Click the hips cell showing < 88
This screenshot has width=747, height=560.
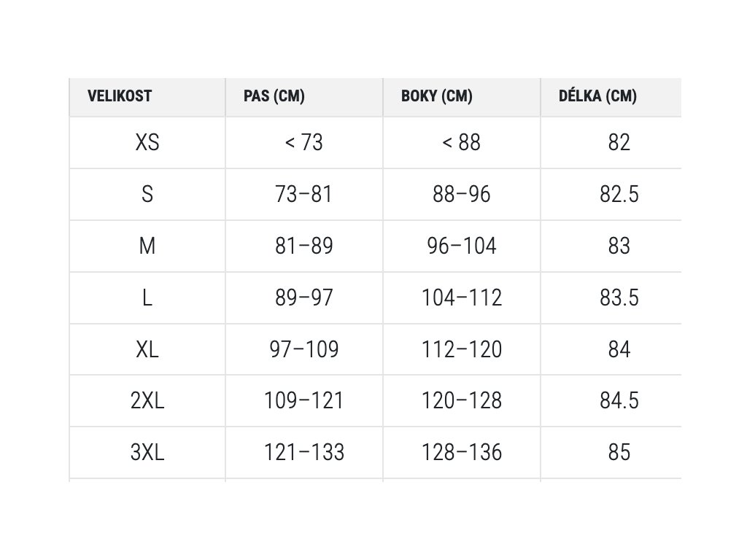pos(462,142)
